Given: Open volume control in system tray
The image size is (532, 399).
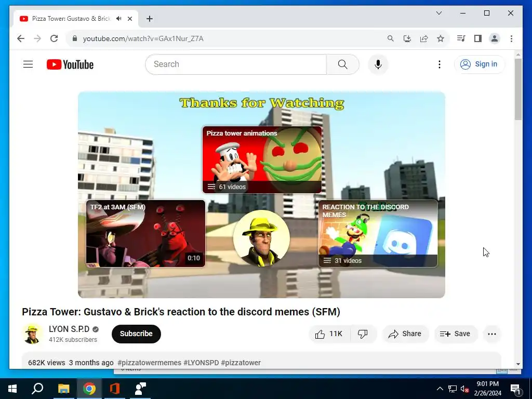Looking at the screenshot, I should (464, 389).
